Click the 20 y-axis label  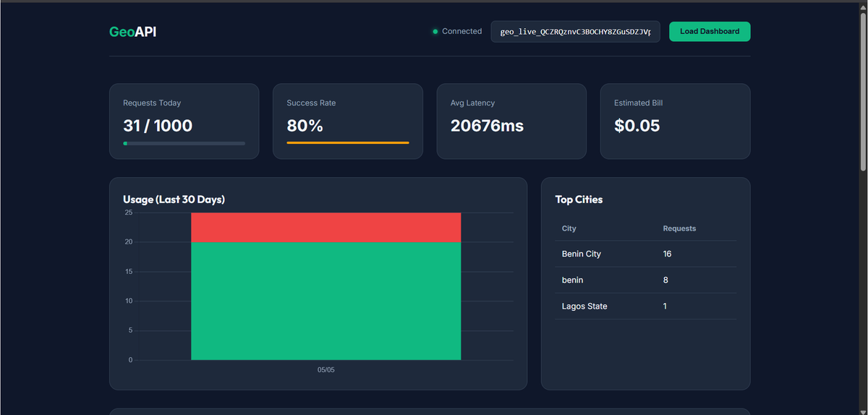point(129,242)
